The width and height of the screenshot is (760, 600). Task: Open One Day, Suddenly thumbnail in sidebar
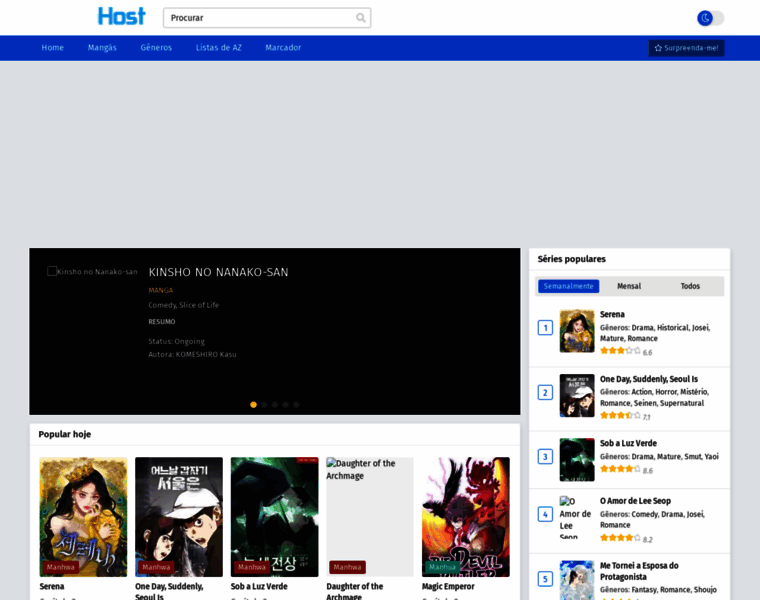pos(577,395)
